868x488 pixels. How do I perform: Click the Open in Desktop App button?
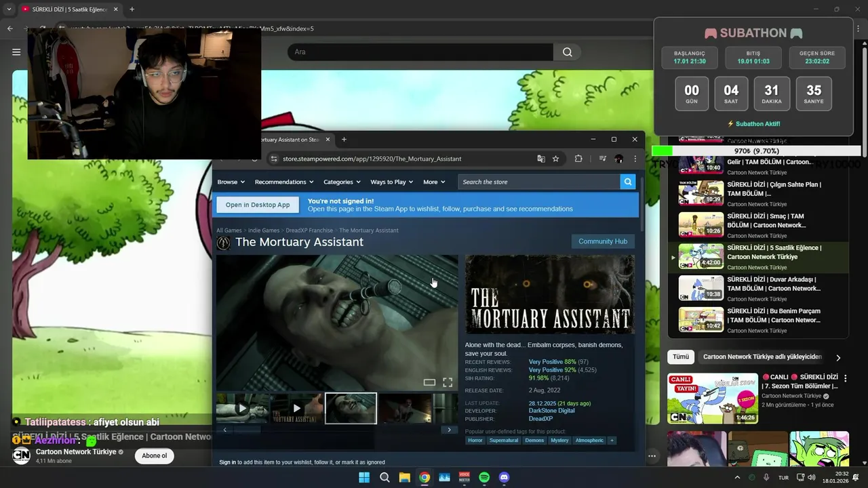[x=258, y=205]
